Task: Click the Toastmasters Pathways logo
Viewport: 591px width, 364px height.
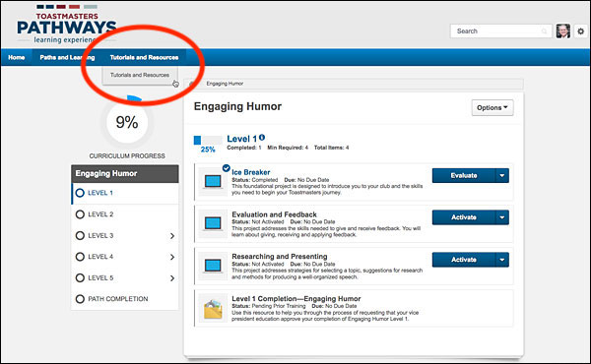Action: (66, 25)
